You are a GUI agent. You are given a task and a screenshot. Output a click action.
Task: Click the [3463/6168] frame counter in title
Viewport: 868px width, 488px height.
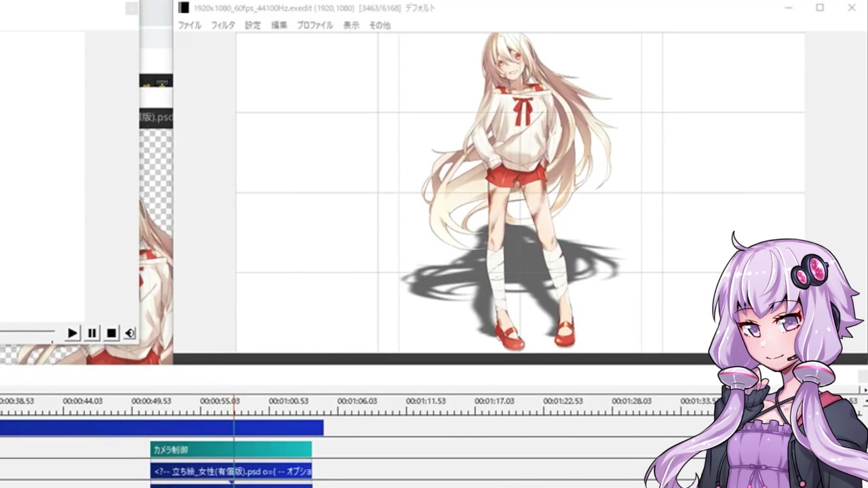pyautogui.click(x=380, y=8)
